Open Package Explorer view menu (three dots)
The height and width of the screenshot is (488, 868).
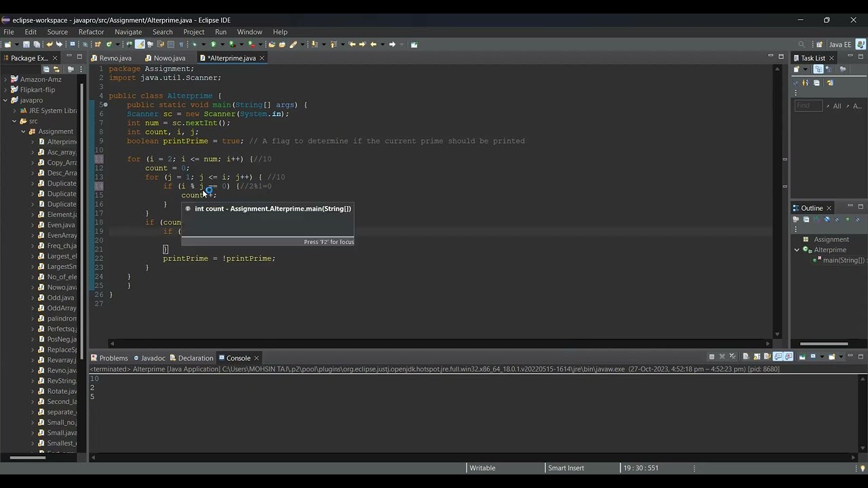coord(81,69)
